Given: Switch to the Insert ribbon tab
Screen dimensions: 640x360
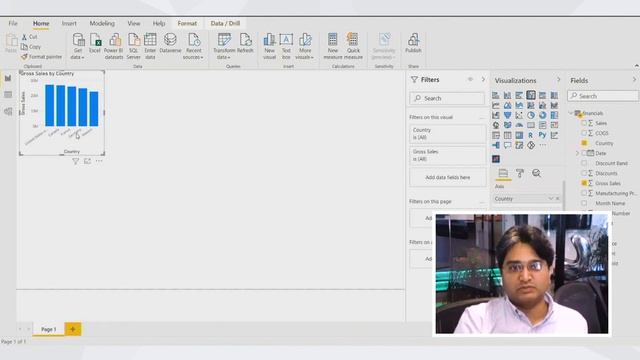Looking at the screenshot, I should click(x=69, y=23).
